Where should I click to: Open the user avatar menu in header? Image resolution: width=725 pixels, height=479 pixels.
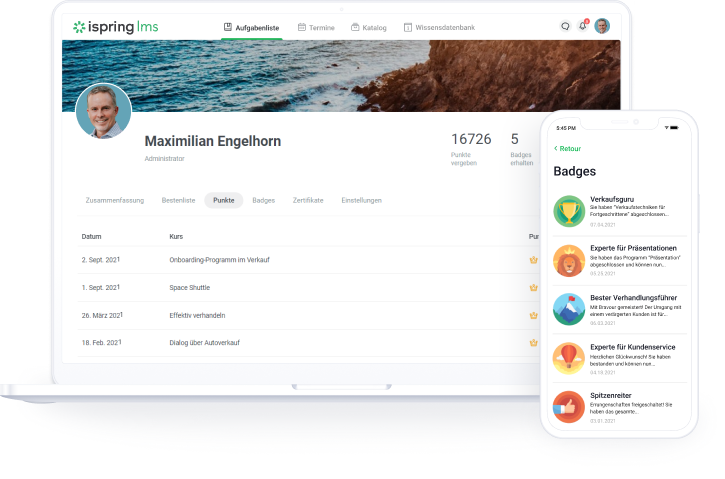[602, 26]
